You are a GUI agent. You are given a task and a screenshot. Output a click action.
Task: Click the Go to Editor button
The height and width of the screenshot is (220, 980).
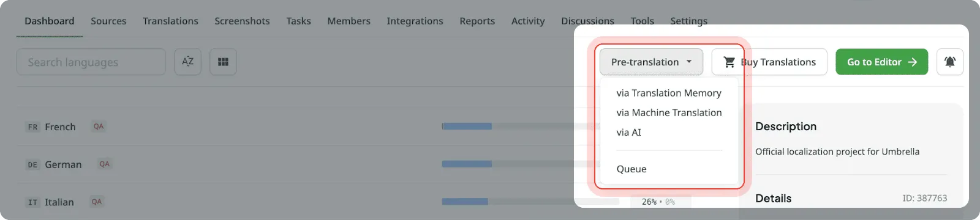882,62
